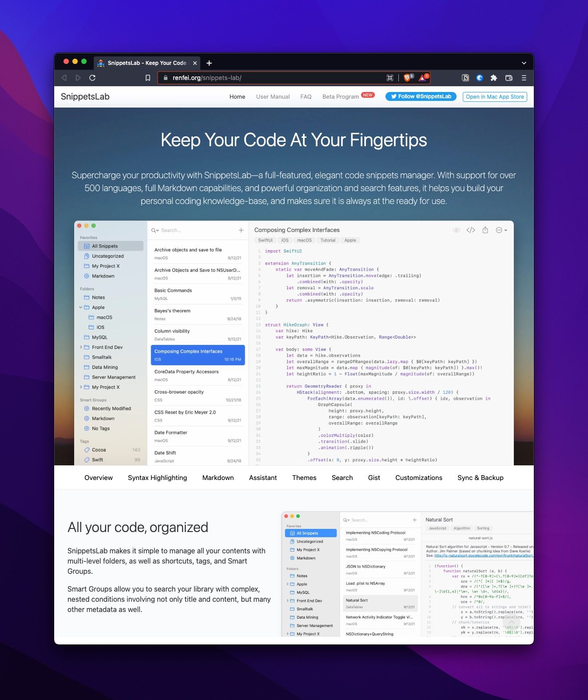Open Brave Rewards triangle icon
This screenshot has width=588, height=700.
click(423, 78)
